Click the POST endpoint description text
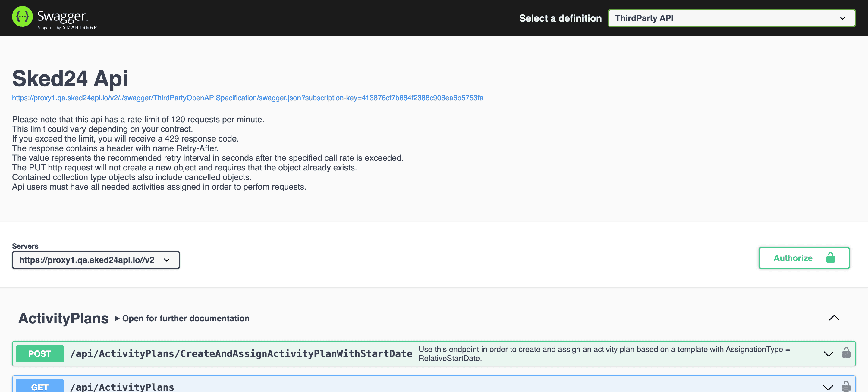 click(604, 354)
